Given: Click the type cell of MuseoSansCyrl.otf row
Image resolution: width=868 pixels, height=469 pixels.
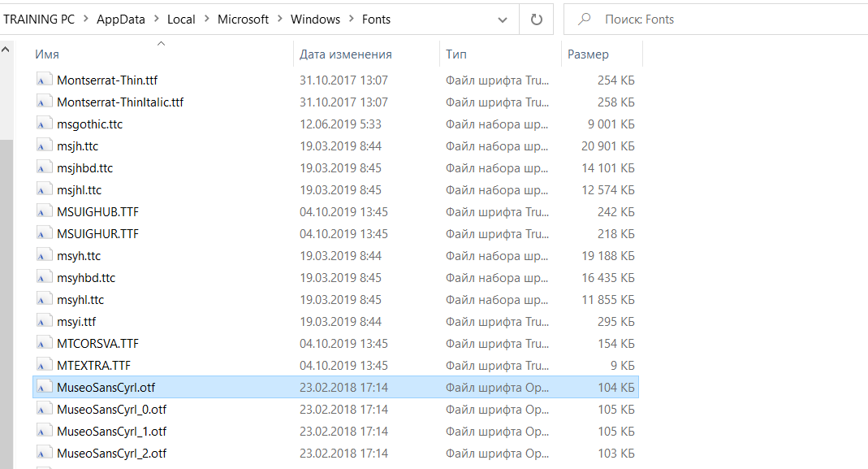Looking at the screenshot, I should point(497,388).
